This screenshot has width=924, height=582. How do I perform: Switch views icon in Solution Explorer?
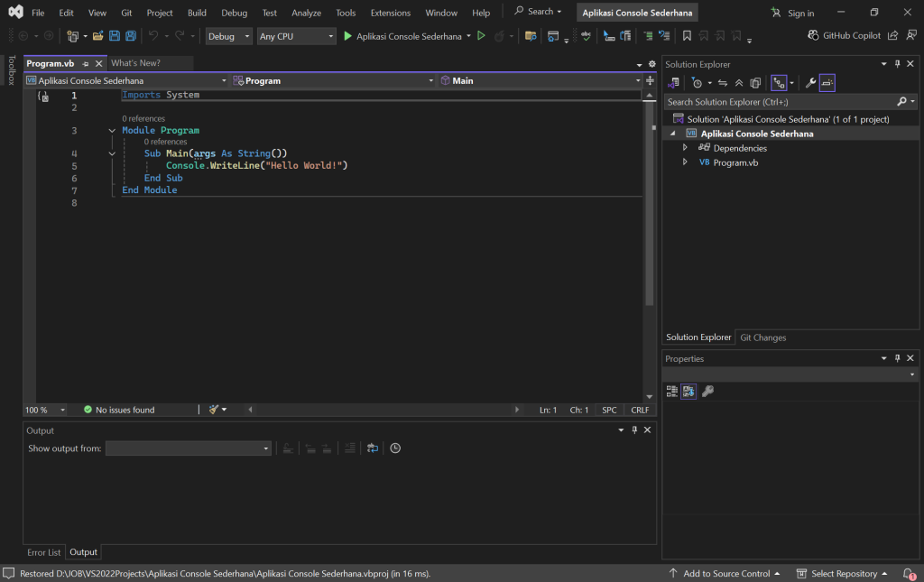(673, 83)
